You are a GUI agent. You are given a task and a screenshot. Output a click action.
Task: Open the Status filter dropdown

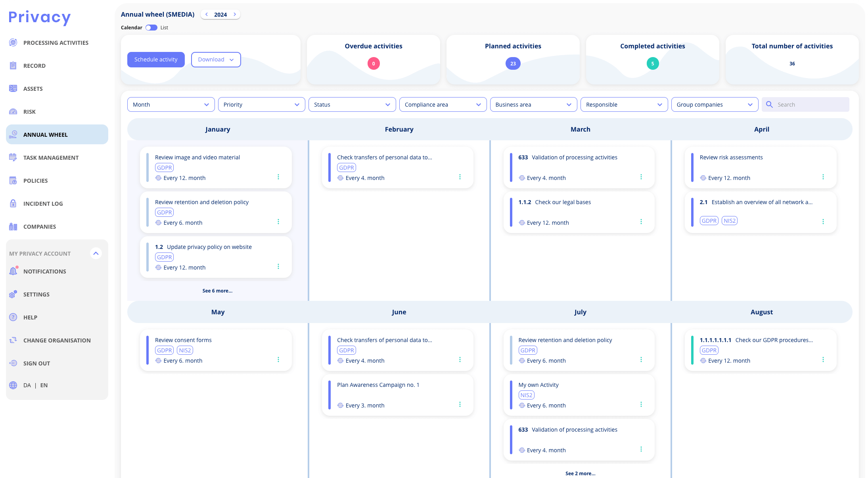pyautogui.click(x=352, y=104)
